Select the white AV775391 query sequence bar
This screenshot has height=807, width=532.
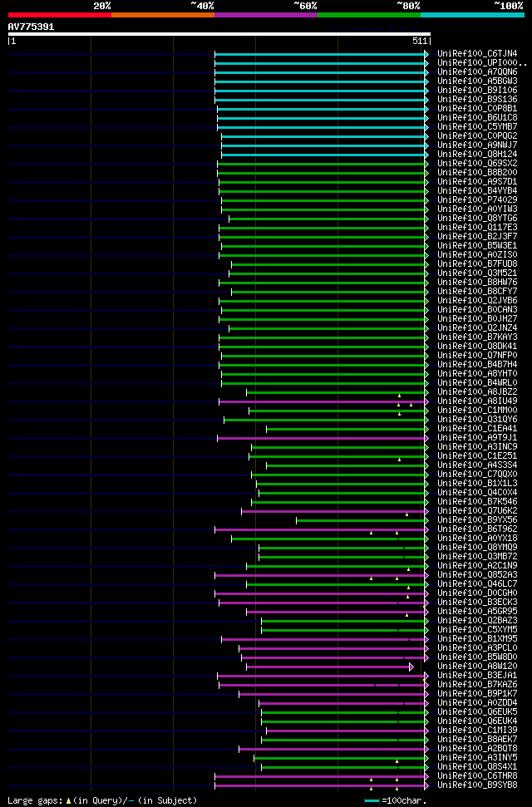[219, 34]
